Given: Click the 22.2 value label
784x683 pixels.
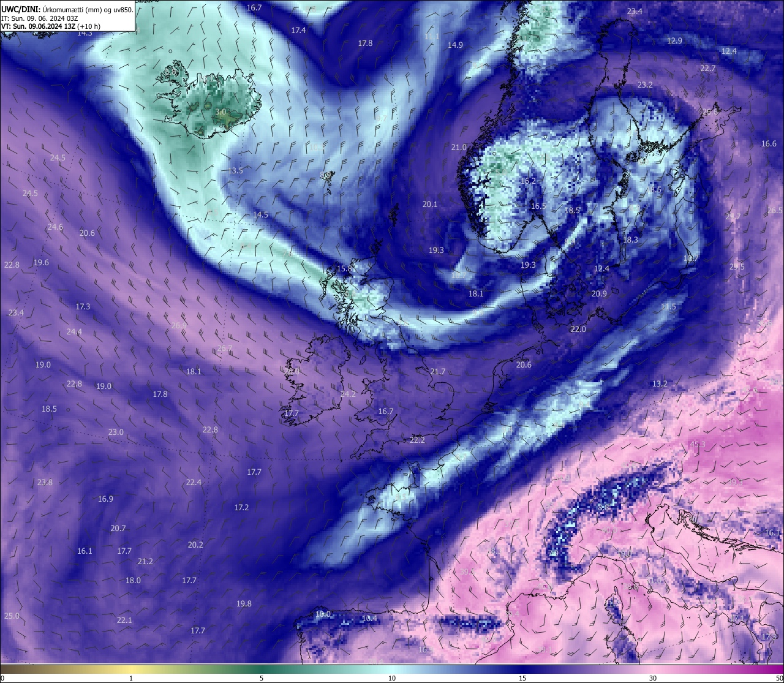Looking at the screenshot, I should (417, 440).
